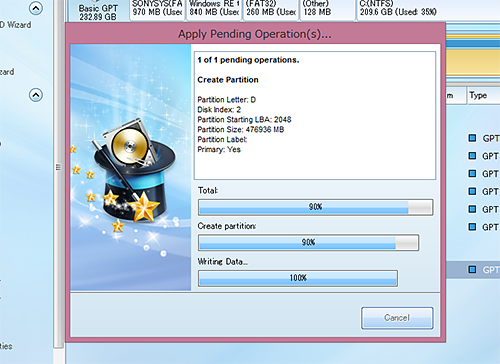Select the Other 128 MB partition block
Viewport: 500px width, 364px height.
(328, 10)
